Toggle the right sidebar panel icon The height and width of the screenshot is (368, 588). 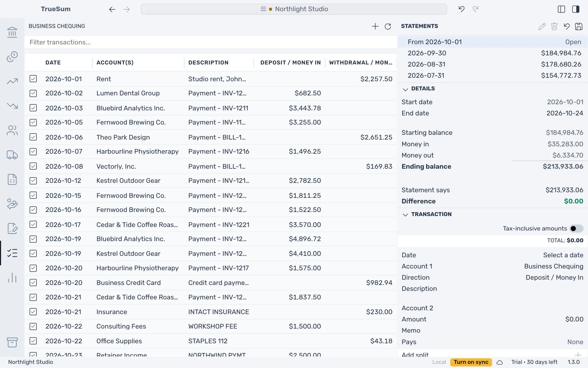click(x=576, y=9)
